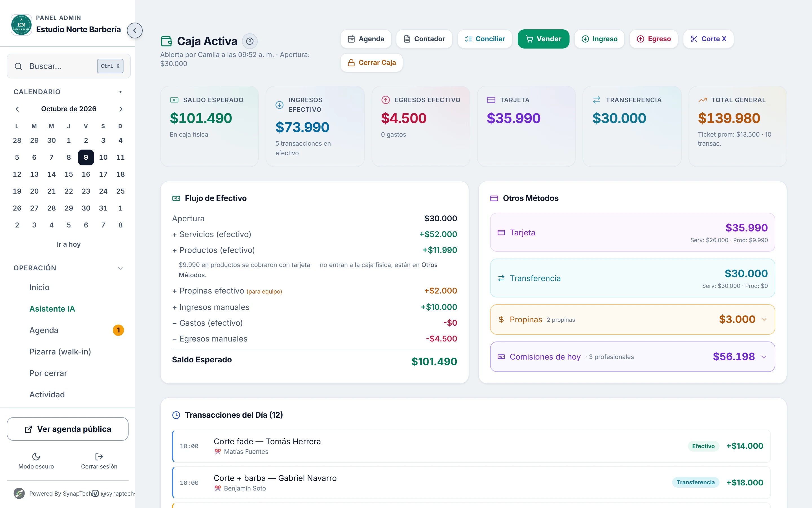
Task: Click the Efectivo badge on Tomás Herrera row
Action: click(x=703, y=446)
